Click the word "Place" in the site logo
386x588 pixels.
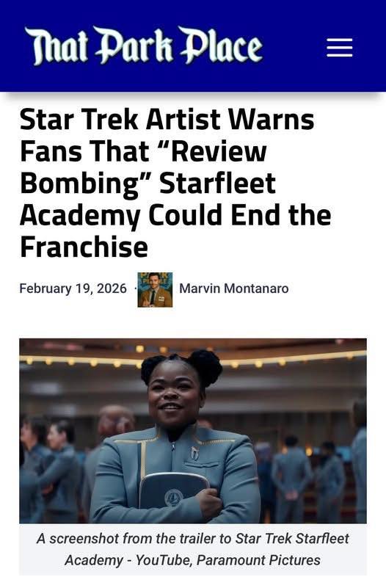click(x=221, y=47)
